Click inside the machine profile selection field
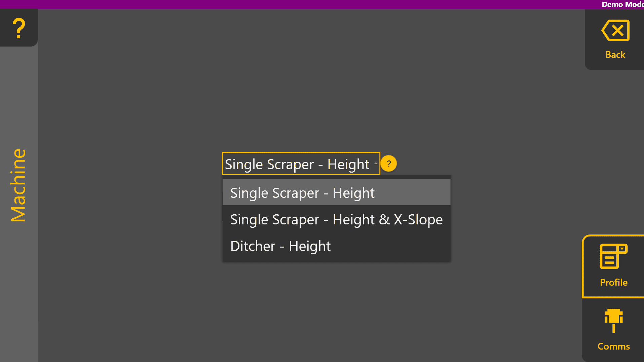Viewport: 644px width, 362px height. point(301,164)
